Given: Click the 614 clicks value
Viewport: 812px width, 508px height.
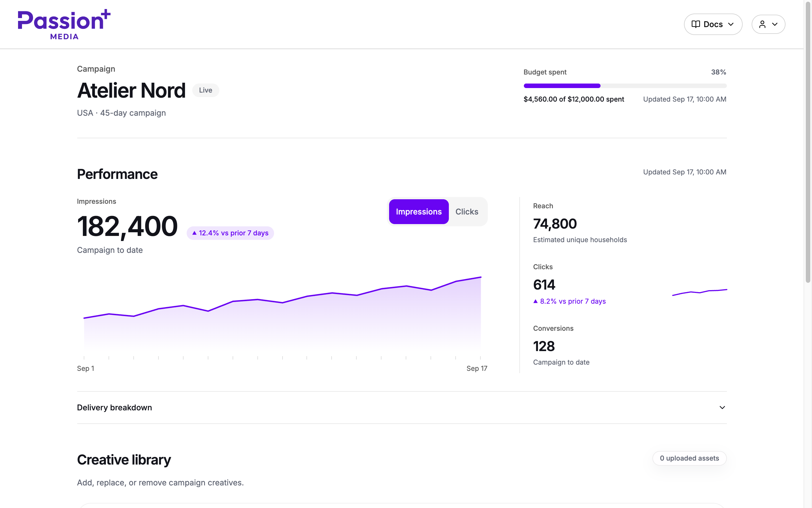Looking at the screenshot, I should [544, 285].
